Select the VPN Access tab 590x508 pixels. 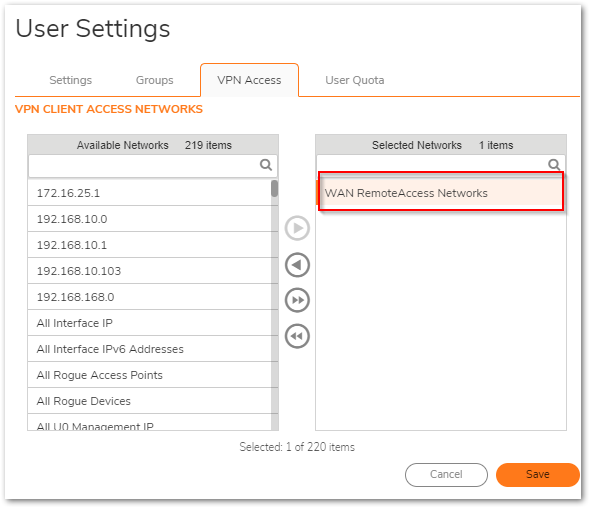tap(249, 80)
